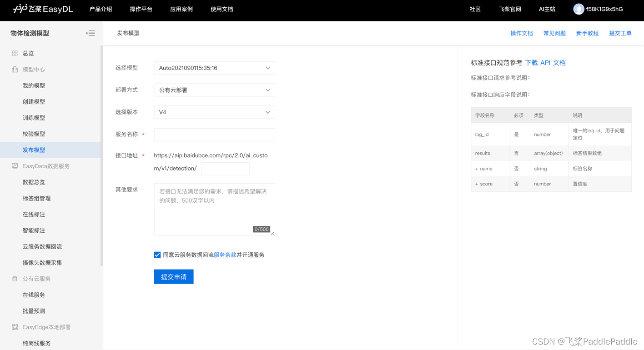Select 云服务数据回流 in the sidebar
The height and width of the screenshot is (350, 644).
(x=42, y=246)
